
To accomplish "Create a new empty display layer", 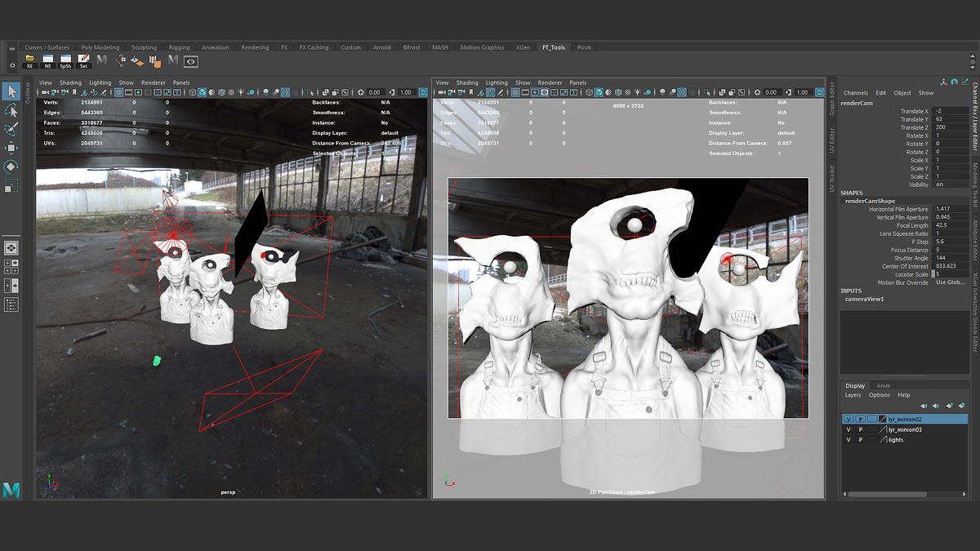I will click(950, 405).
